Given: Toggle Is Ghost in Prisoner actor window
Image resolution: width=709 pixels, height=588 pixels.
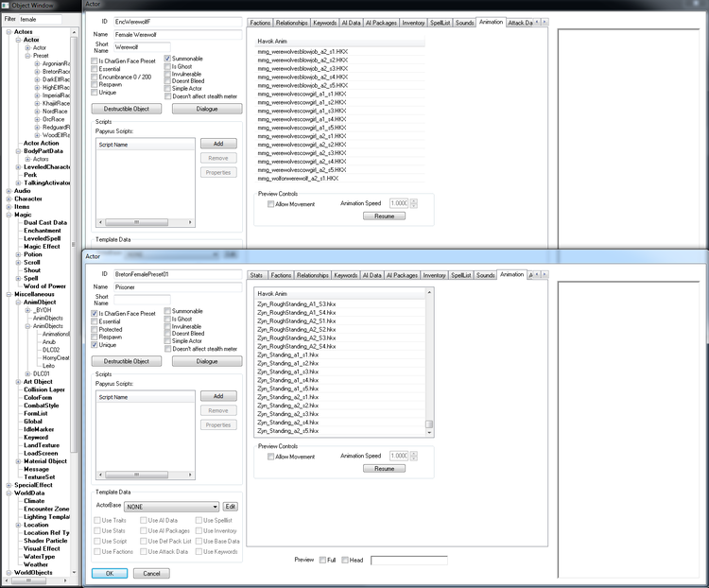Looking at the screenshot, I should point(167,319).
